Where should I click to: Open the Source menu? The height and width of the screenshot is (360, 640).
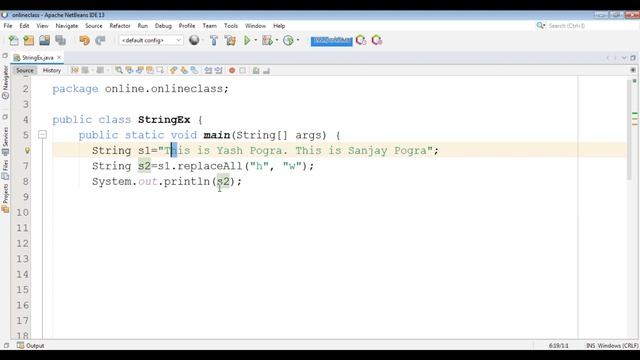(x=93, y=26)
